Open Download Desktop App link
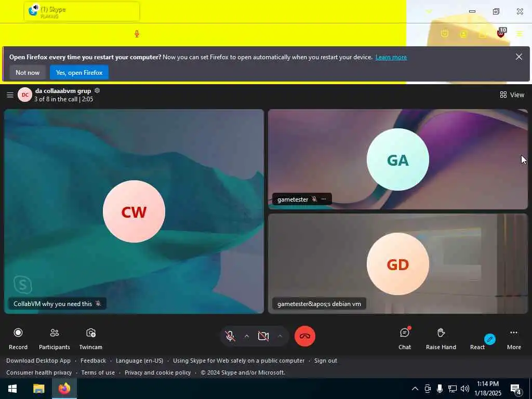The width and height of the screenshot is (532, 399). pyautogui.click(x=38, y=361)
